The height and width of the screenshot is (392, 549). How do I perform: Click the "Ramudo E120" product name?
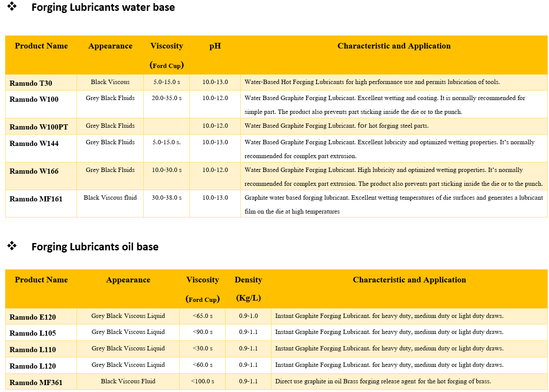point(32,317)
